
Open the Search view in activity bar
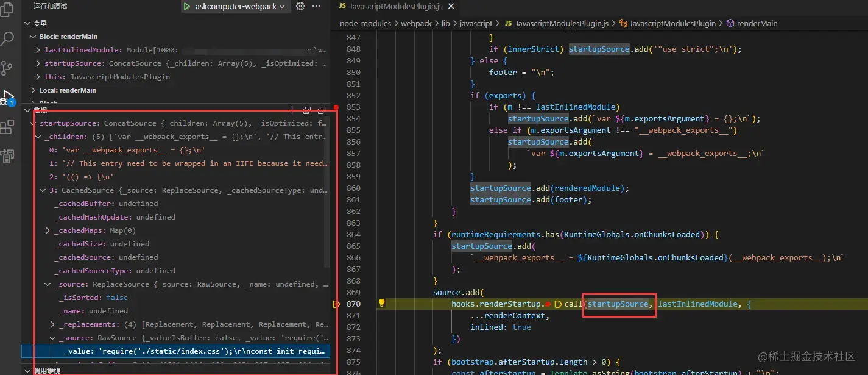[7, 39]
